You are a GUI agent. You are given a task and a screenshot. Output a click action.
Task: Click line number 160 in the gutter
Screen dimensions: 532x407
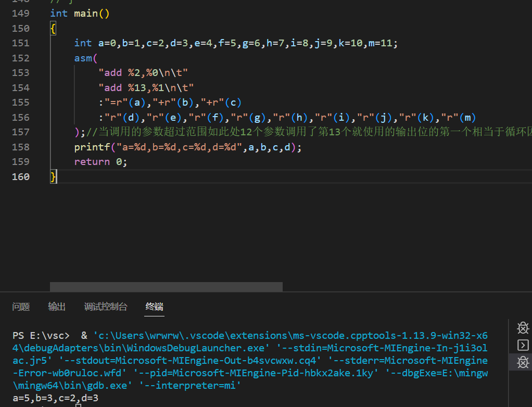21,177
